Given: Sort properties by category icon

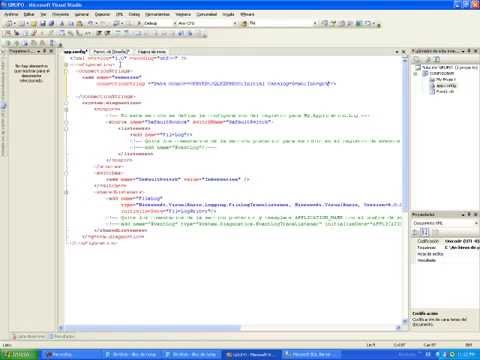Looking at the screenshot, I should click(x=416, y=232).
